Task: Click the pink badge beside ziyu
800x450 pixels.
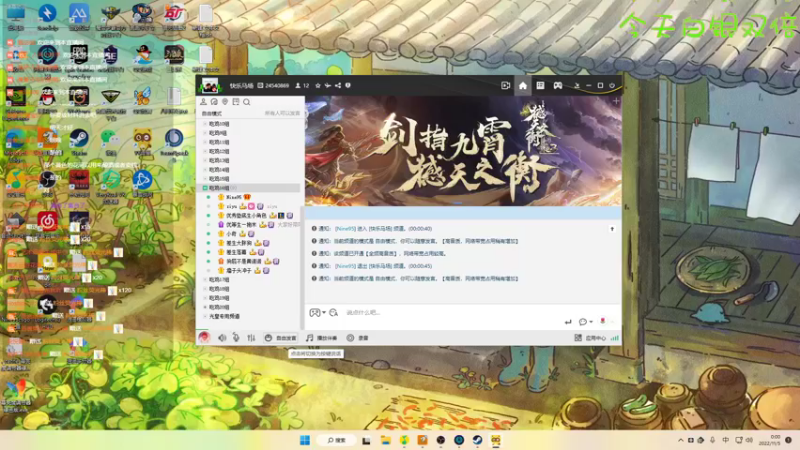Action: 251,206
